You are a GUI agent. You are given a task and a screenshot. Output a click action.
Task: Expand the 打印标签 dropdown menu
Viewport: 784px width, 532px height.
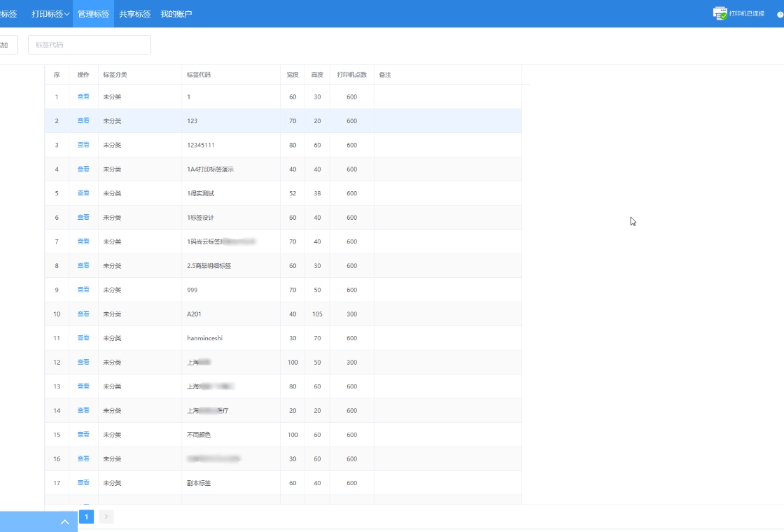(50, 14)
